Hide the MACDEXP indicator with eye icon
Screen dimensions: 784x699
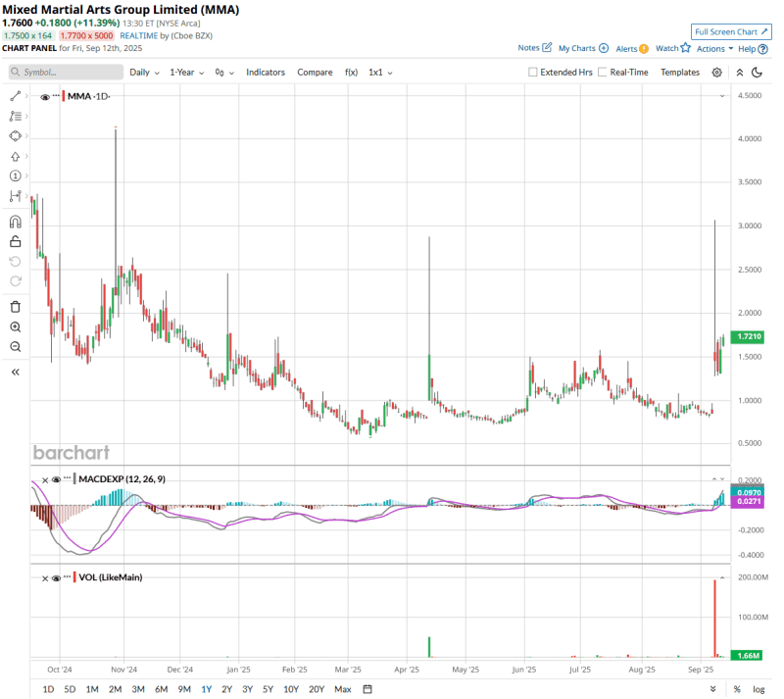[x=55, y=478]
